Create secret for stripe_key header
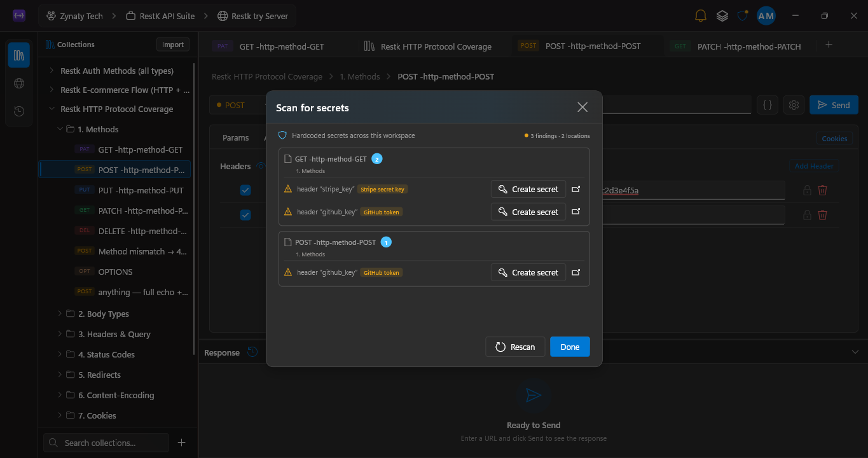The height and width of the screenshot is (458, 868). coord(528,189)
